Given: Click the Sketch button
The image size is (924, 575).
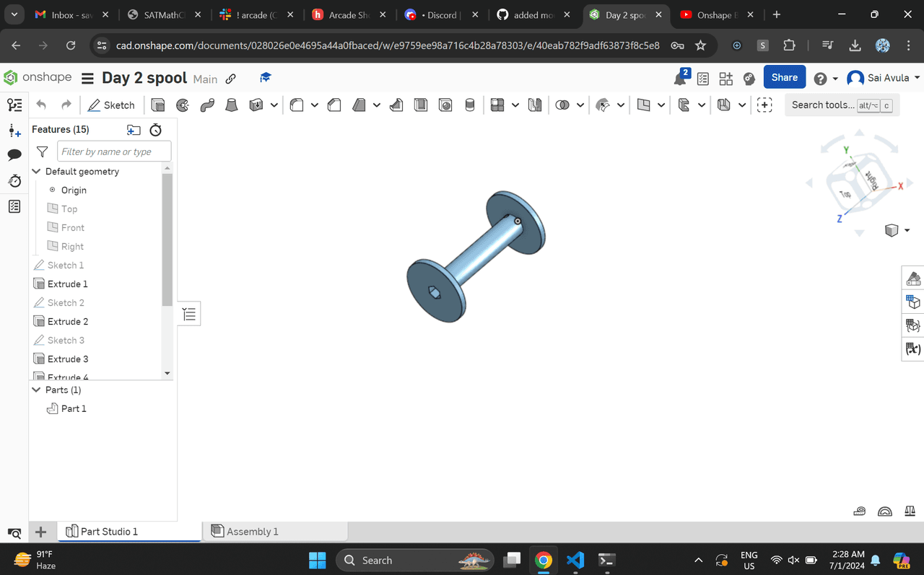Looking at the screenshot, I should click(111, 105).
